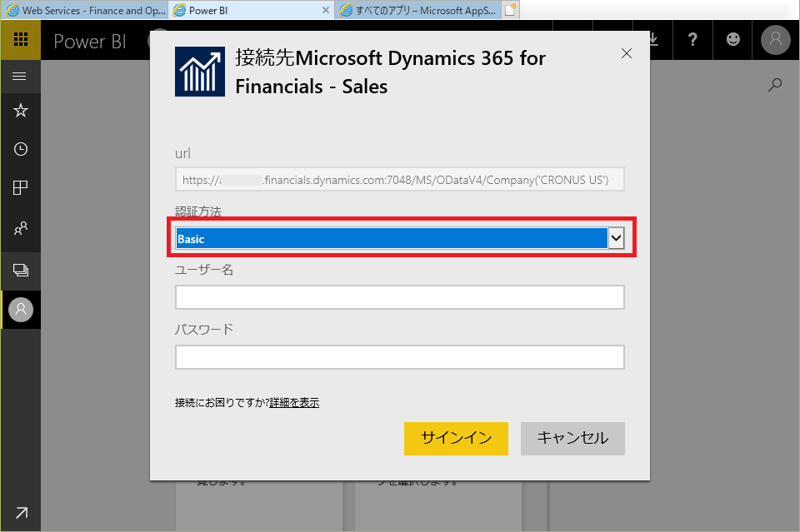Open a new browser tab
The width and height of the screenshot is (800, 532).
(x=511, y=10)
